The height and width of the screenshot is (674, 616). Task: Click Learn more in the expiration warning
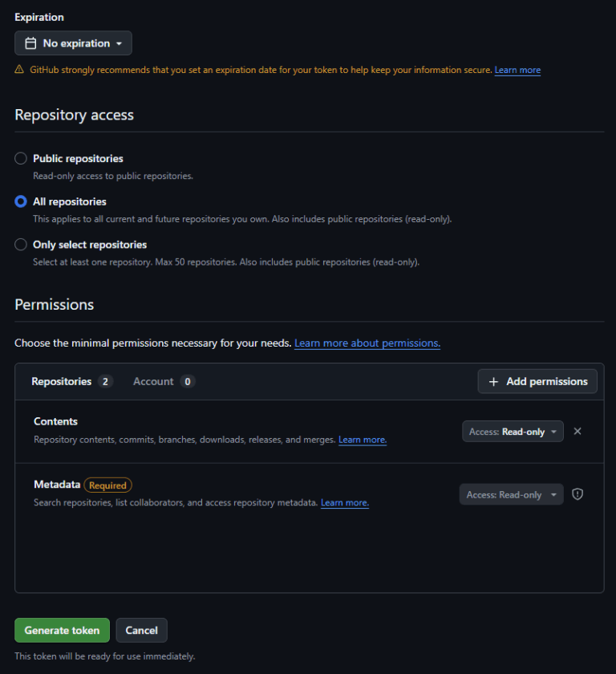click(517, 70)
